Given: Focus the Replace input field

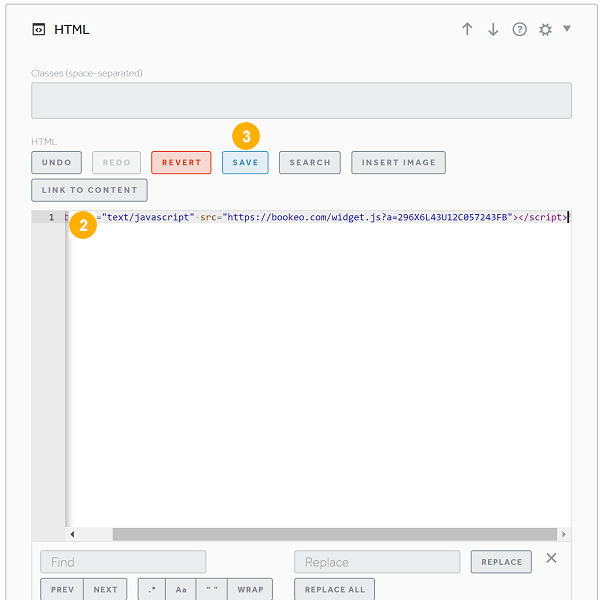Looking at the screenshot, I should [x=377, y=562].
